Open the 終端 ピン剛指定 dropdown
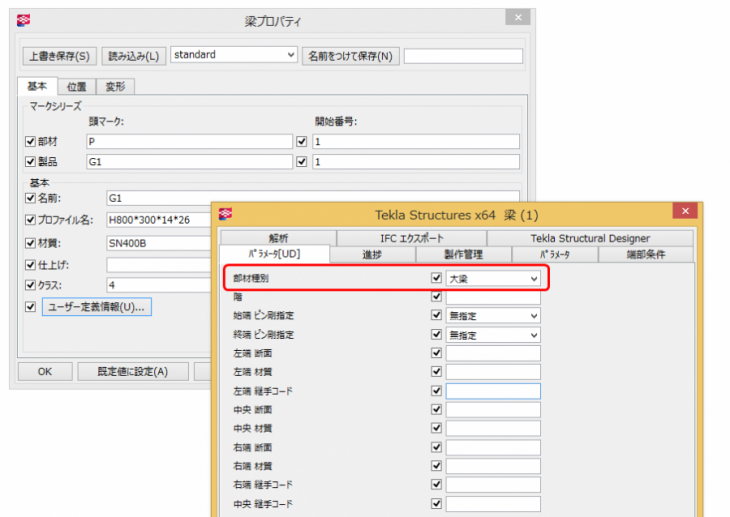Viewport: 730px width, 517px height. coord(493,335)
